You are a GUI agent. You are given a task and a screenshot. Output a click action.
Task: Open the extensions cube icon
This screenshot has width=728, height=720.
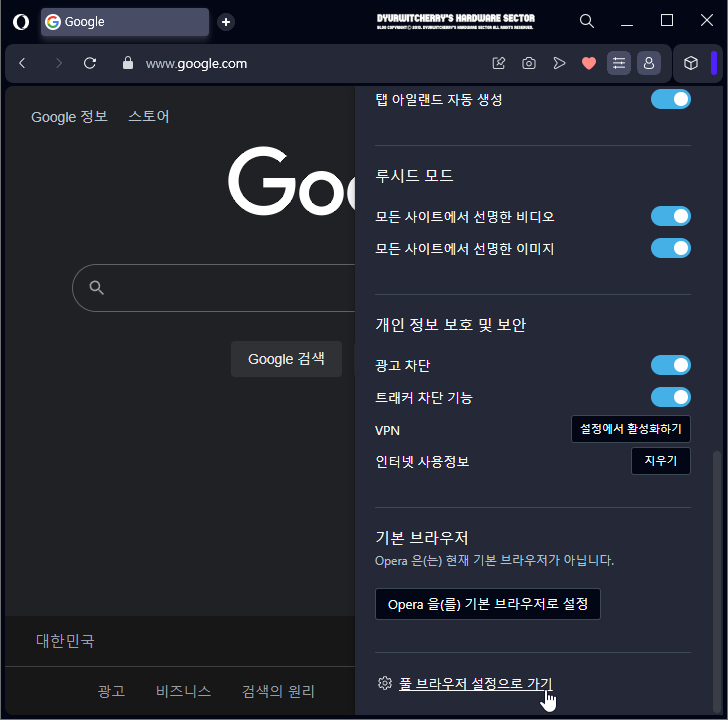click(691, 63)
